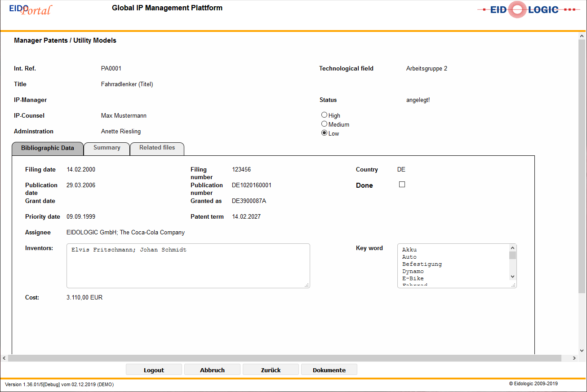This screenshot has width=587, height=392.
Task: Click Global IP Management Plattform title
Action: (x=167, y=8)
